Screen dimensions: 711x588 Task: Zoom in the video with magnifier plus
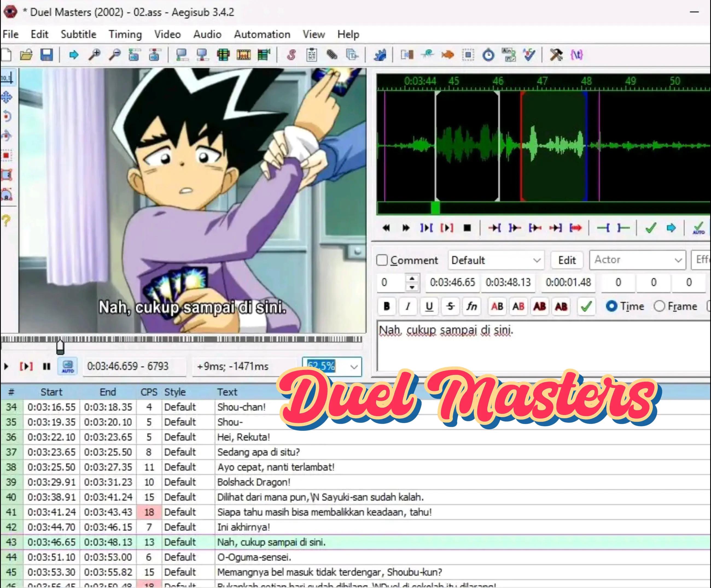(94, 55)
